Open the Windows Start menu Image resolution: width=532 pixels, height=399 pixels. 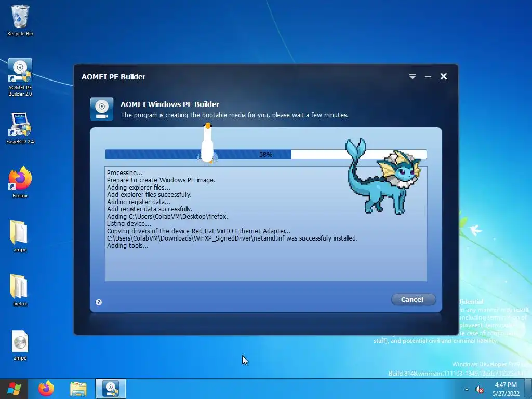pos(14,389)
